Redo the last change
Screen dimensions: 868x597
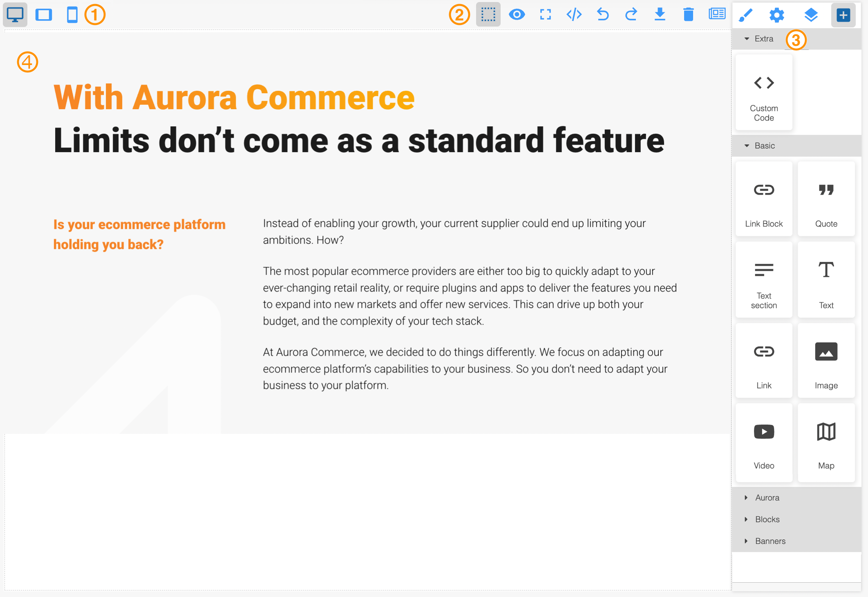[x=631, y=15]
